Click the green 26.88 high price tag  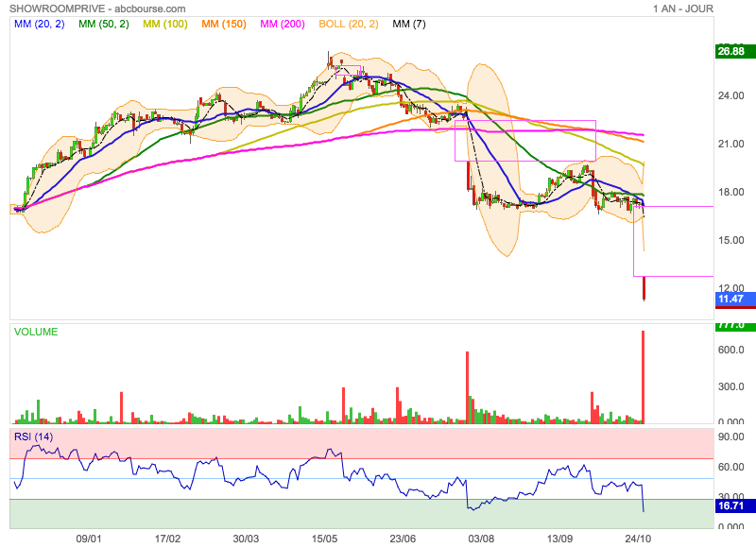point(735,51)
